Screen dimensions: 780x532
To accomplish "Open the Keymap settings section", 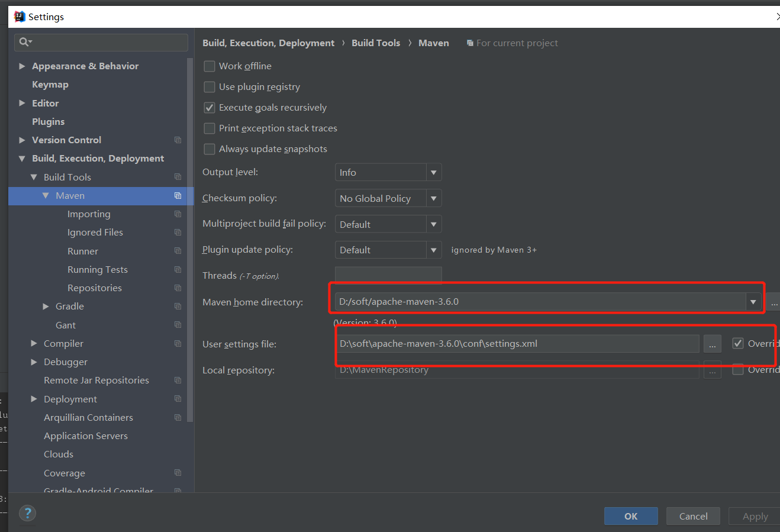I will click(50, 84).
